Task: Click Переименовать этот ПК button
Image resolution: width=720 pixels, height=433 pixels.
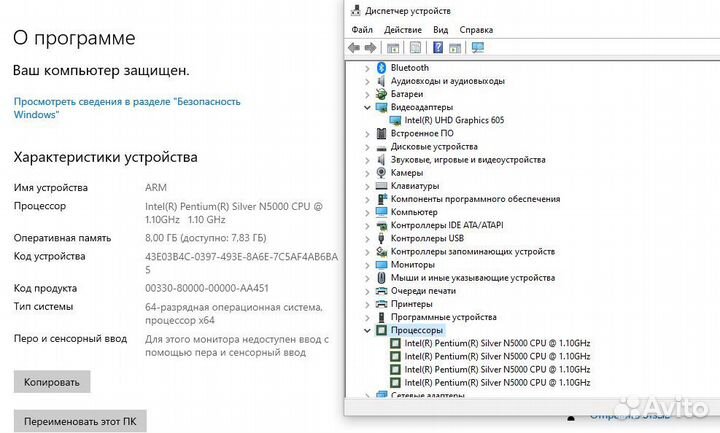Action: pos(80,421)
